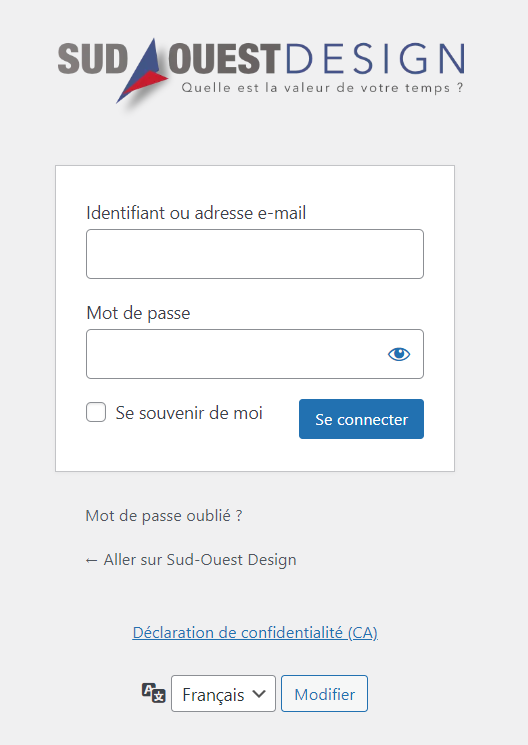This screenshot has width=528, height=745.
Task: Show password with the eye icon
Action: tap(399, 354)
